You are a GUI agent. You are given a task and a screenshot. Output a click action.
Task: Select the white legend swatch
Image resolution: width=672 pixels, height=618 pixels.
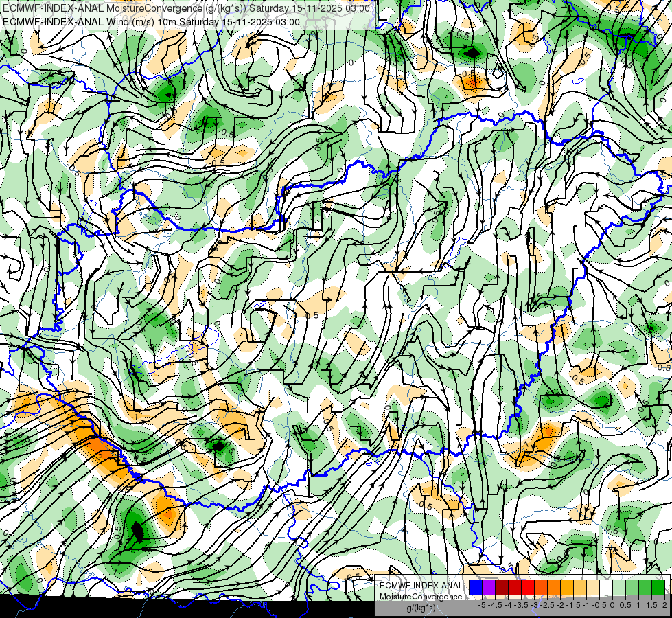[606, 588]
